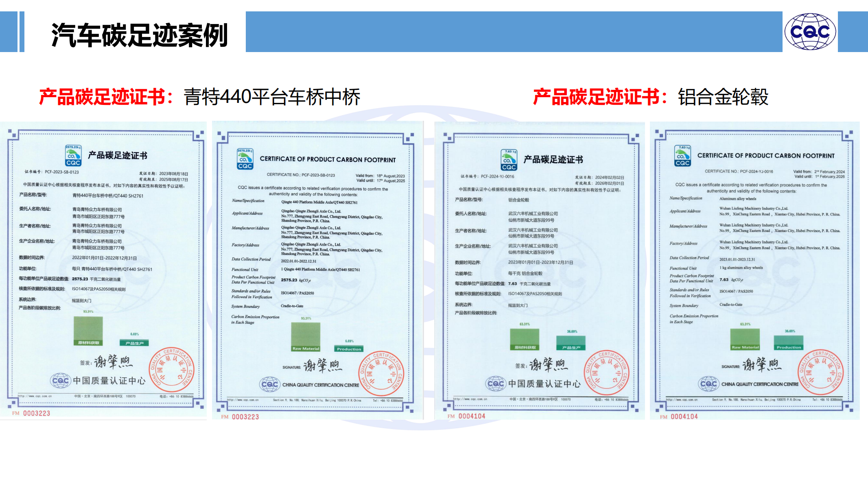Select the heading 铝合金轮毂

click(723, 97)
